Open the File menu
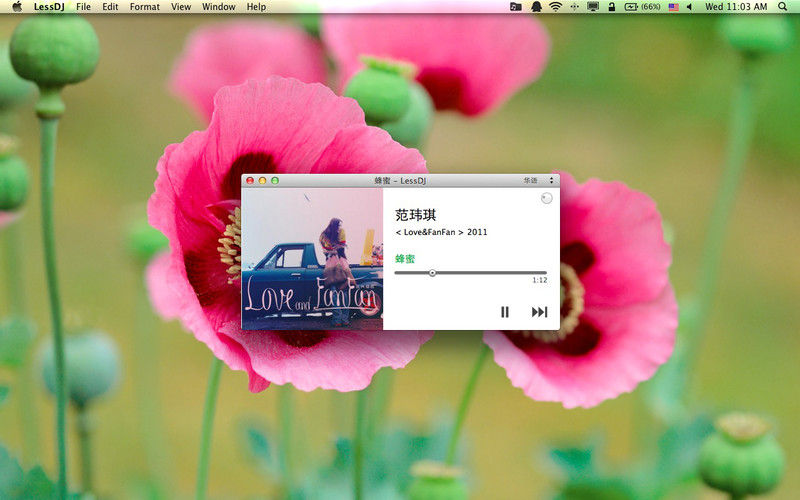 tap(83, 7)
